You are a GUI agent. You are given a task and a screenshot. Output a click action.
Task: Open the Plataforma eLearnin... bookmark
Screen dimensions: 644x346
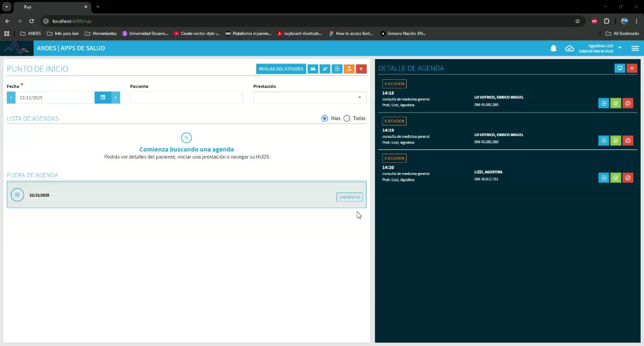[248, 34]
